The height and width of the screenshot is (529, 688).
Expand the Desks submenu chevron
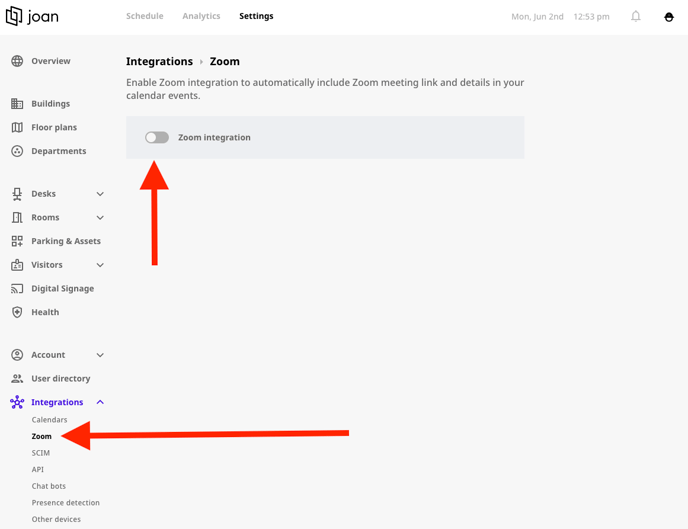100,194
